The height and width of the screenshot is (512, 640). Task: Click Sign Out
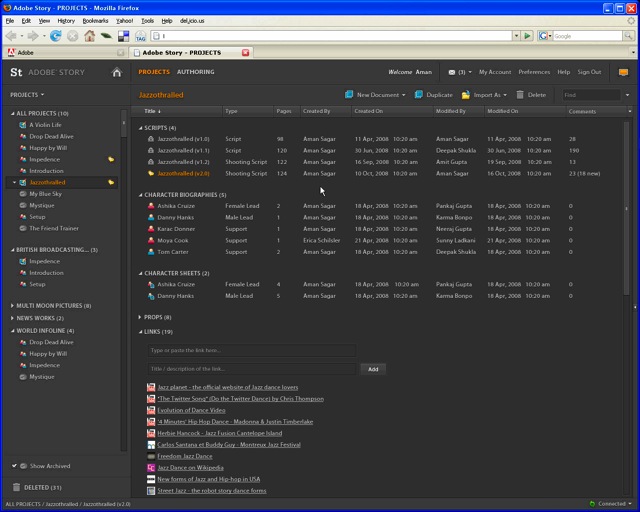(x=589, y=72)
